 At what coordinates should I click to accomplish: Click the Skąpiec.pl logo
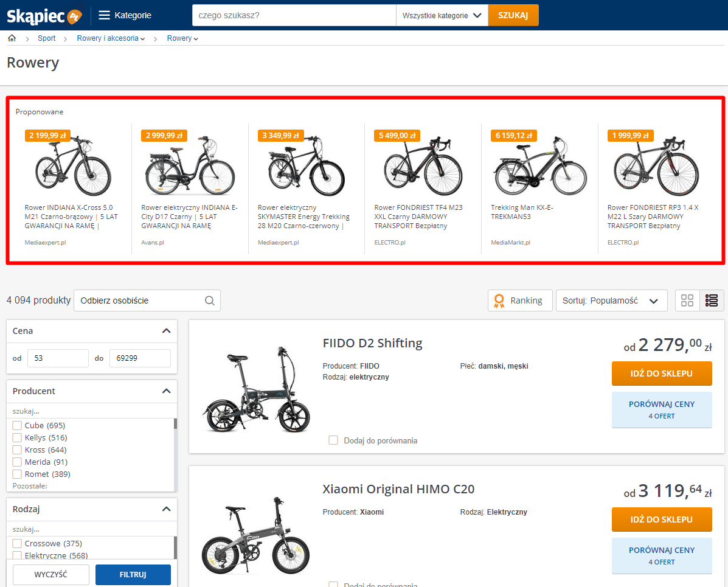point(44,16)
